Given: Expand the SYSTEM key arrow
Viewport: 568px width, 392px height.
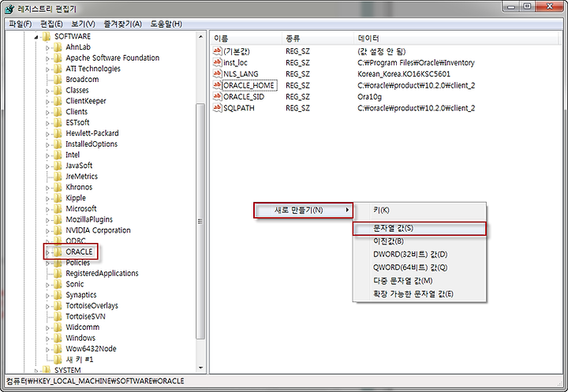Looking at the screenshot, I should 35,371.
